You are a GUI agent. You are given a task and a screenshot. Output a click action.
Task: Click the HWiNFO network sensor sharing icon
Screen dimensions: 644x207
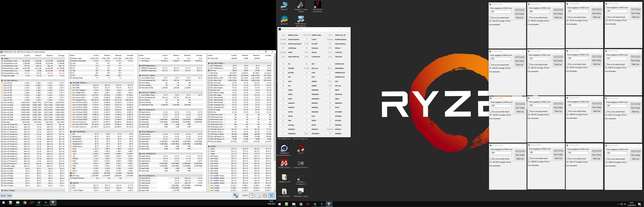(235, 196)
